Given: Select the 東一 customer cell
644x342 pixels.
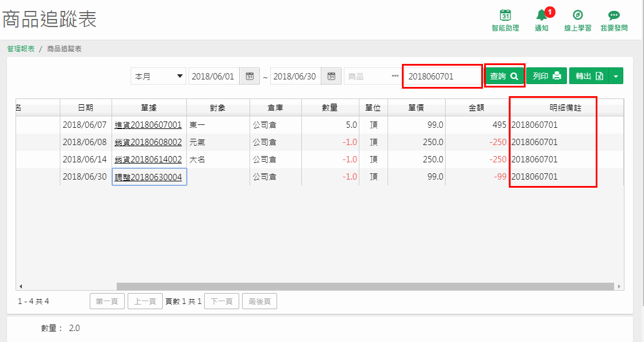Looking at the screenshot, I should pos(218,125).
